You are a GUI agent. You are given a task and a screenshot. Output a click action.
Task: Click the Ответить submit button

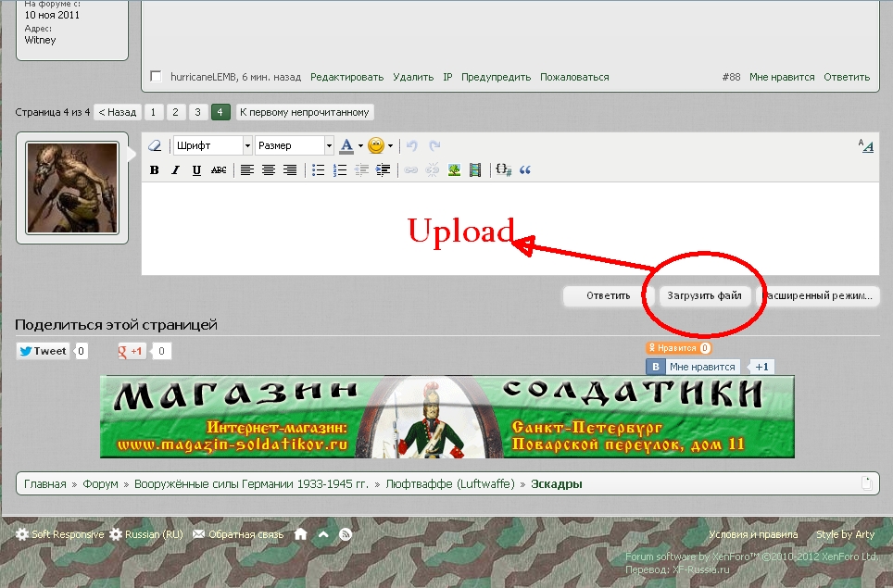pyautogui.click(x=609, y=295)
